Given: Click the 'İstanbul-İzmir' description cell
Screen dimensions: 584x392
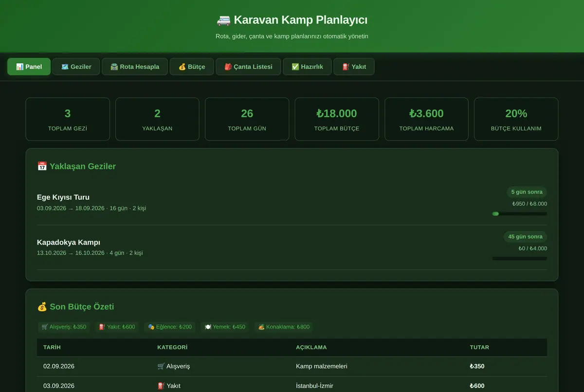Looking at the screenshot, I should click(314, 386).
